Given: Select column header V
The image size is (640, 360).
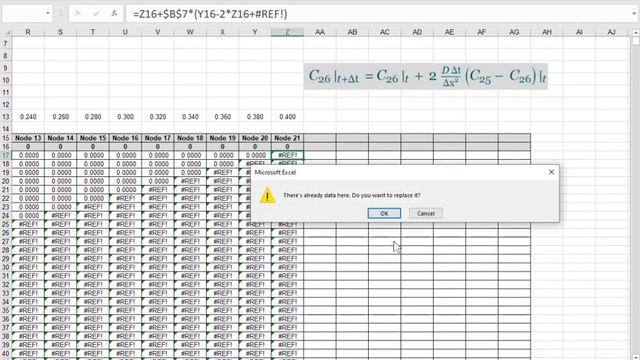Looking at the screenshot, I should point(158,32).
